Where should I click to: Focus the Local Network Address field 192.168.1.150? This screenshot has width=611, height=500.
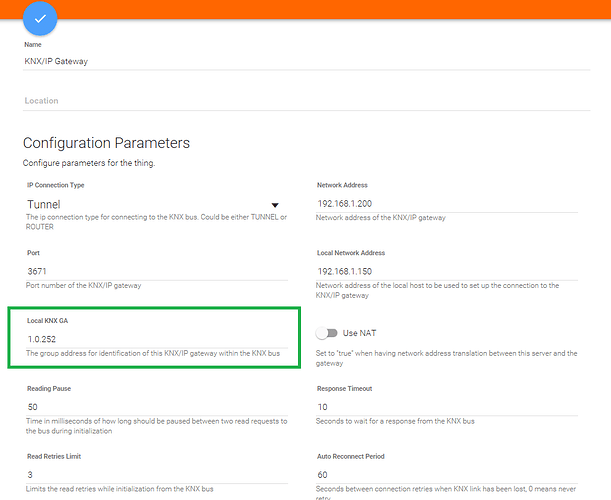450,272
